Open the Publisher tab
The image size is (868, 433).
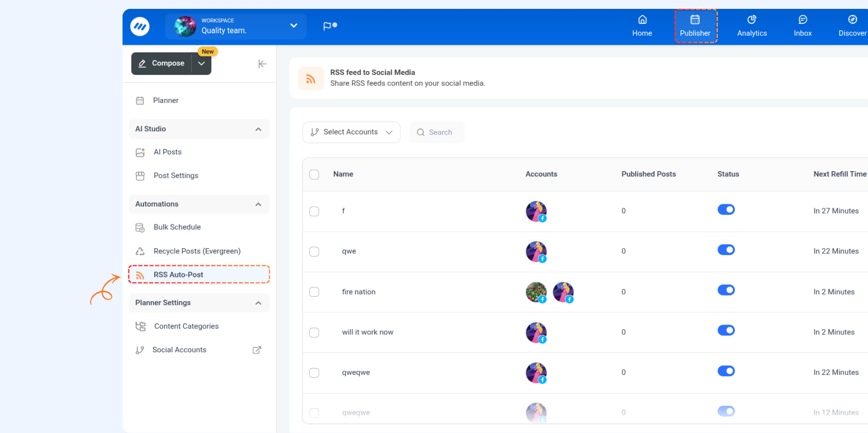click(695, 26)
